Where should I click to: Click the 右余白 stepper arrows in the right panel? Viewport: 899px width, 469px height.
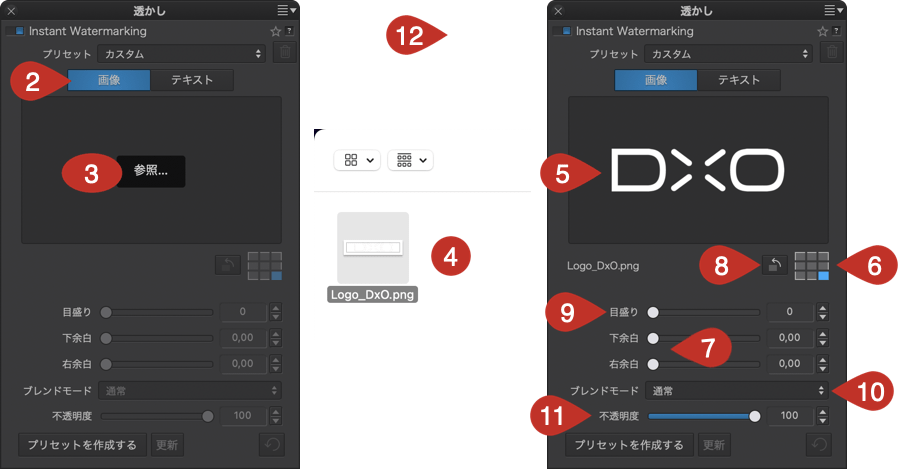[x=823, y=364]
